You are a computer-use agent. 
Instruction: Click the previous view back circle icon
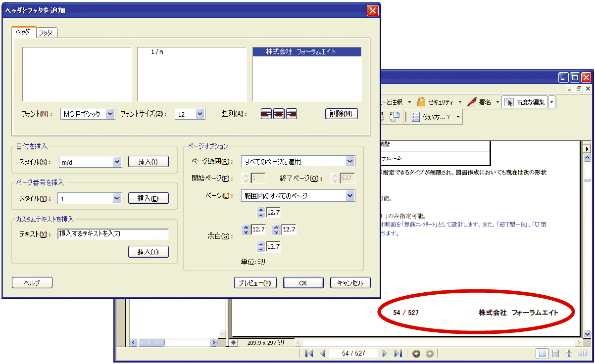coord(417,354)
